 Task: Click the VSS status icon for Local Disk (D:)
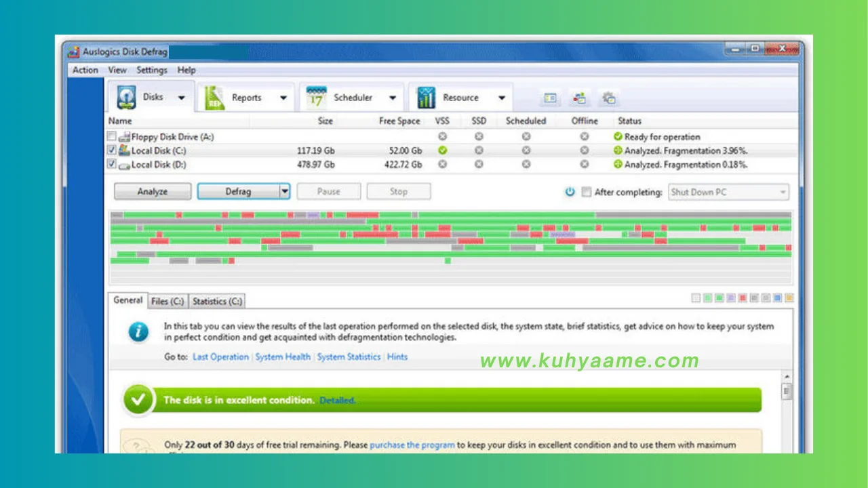pos(443,165)
